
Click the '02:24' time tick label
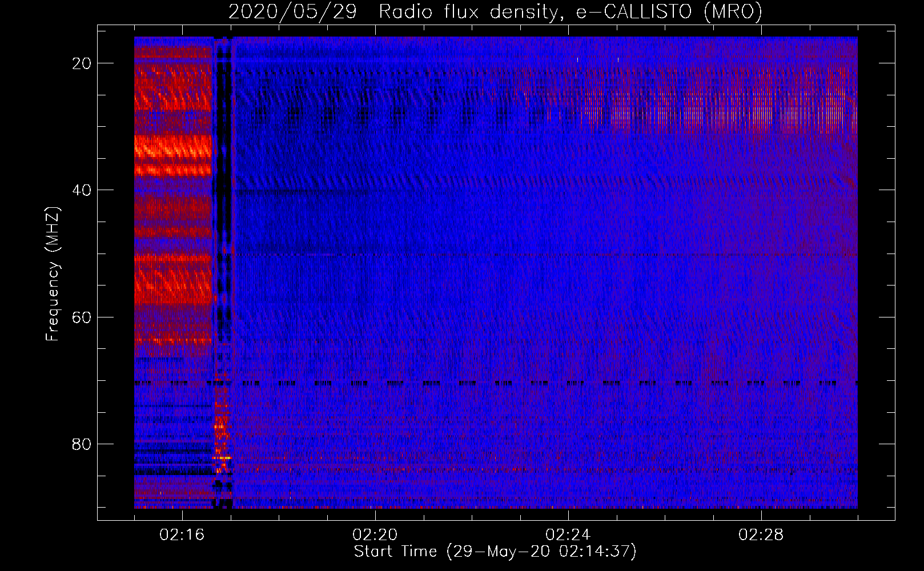568,535
